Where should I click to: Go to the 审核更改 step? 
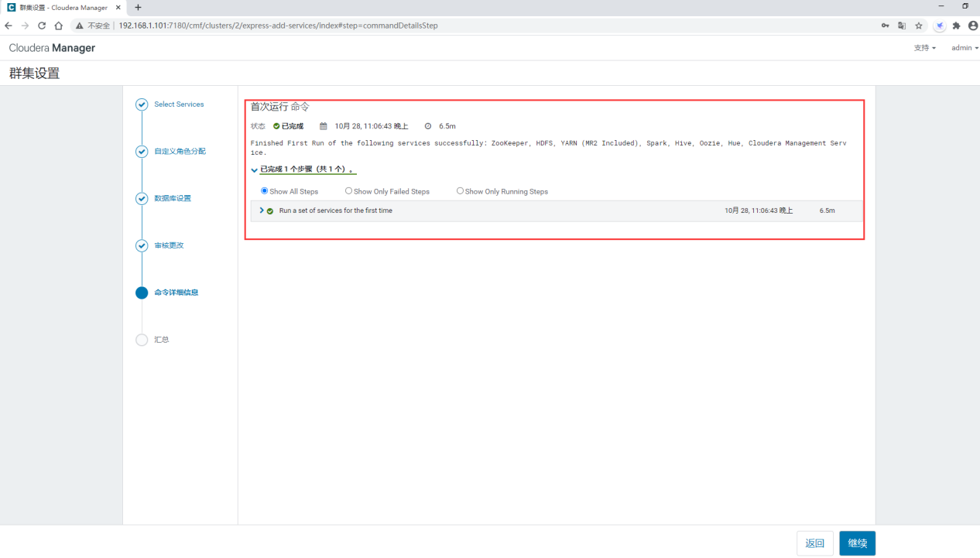169,246
